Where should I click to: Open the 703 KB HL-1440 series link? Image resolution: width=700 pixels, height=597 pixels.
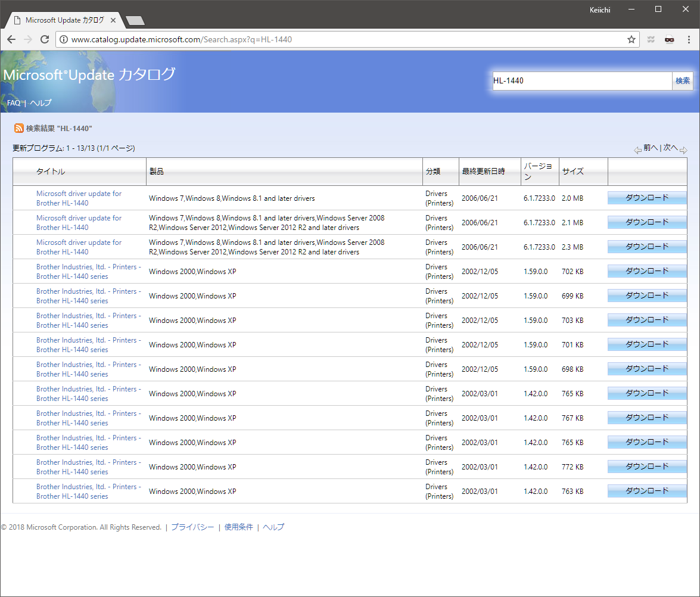click(x=88, y=321)
